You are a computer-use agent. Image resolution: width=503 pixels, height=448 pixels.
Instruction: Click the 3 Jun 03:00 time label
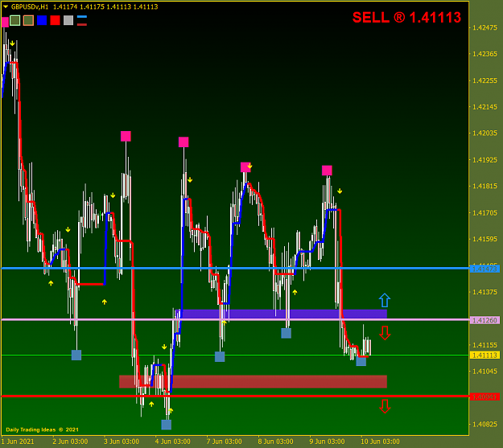coord(122,442)
